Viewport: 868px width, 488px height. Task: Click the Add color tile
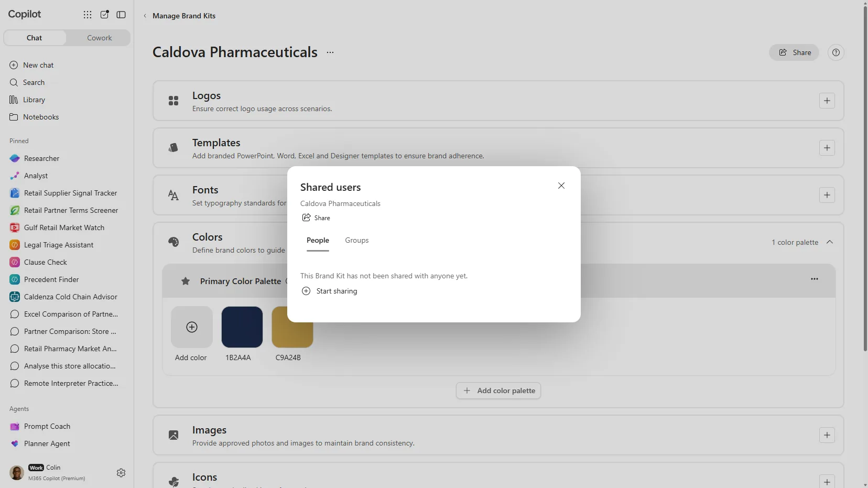[x=192, y=327]
